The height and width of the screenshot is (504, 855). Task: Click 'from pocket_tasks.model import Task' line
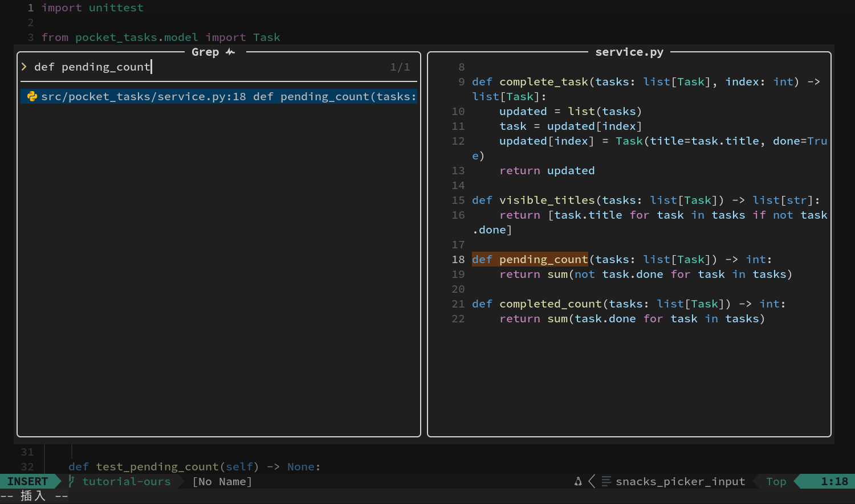coord(161,37)
